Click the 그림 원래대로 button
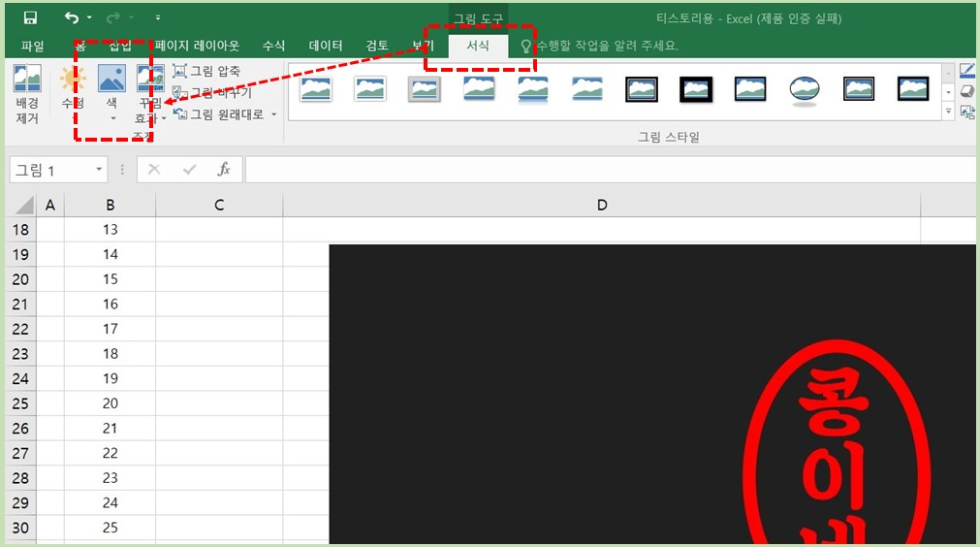Screen dimensions: 980x547 (x=219, y=114)
